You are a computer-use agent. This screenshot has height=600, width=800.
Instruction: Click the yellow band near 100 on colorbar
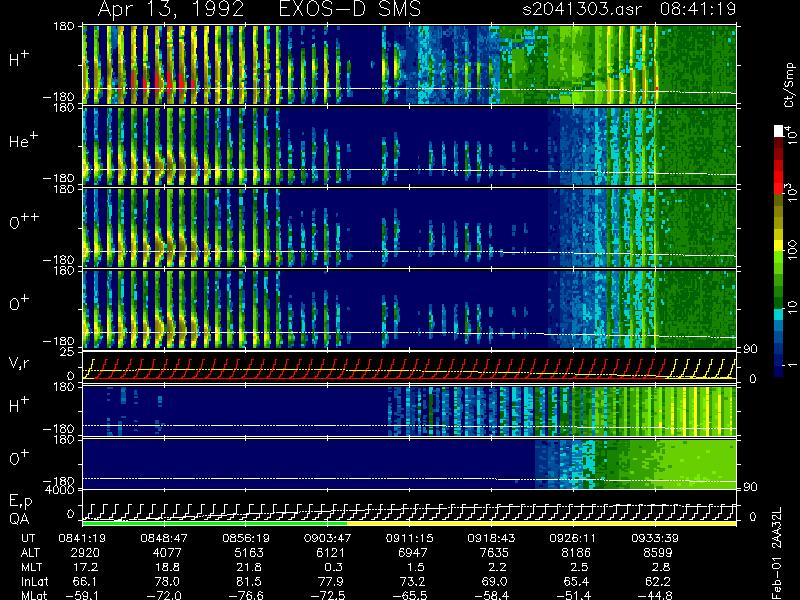tap(779, 247)
